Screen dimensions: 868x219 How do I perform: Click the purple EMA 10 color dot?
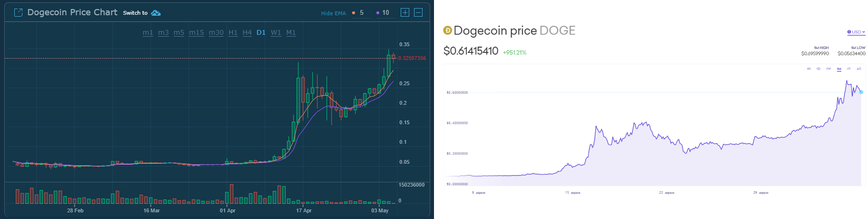378,13
